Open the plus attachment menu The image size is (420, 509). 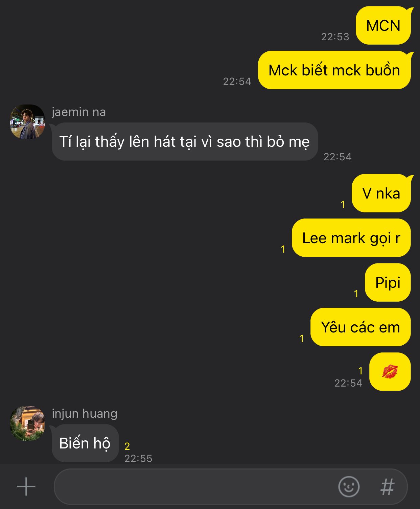pos(26,487)
